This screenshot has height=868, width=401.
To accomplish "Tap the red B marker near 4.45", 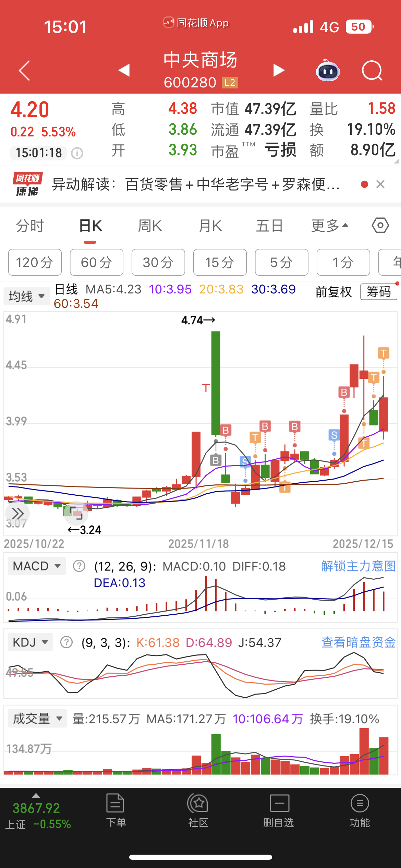I will point(344,392).
